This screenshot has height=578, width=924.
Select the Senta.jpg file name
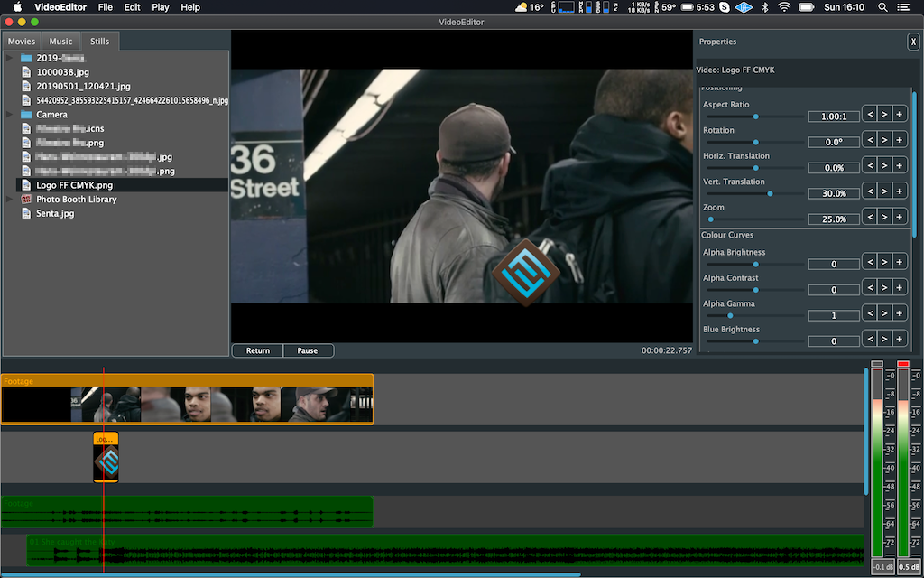coord(55,213)
